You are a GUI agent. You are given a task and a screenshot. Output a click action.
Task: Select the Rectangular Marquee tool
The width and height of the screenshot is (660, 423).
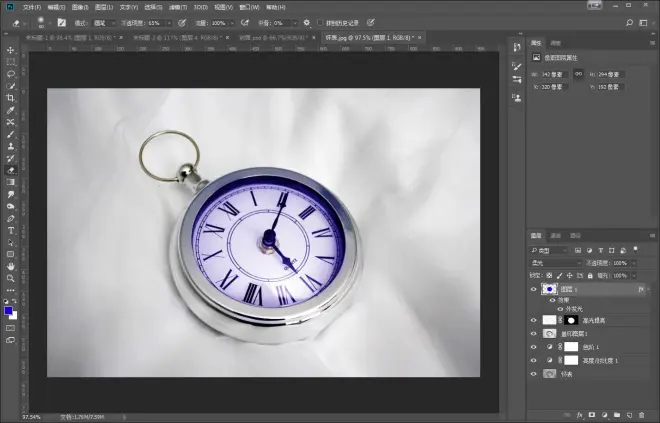click(x=11, y=62)
